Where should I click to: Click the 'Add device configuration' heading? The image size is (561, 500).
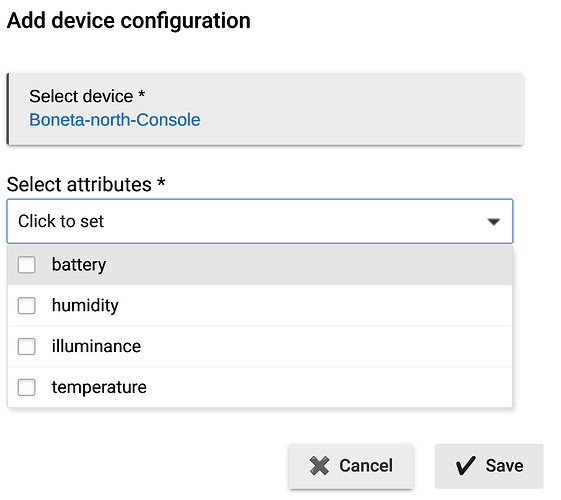coord(128,20)
